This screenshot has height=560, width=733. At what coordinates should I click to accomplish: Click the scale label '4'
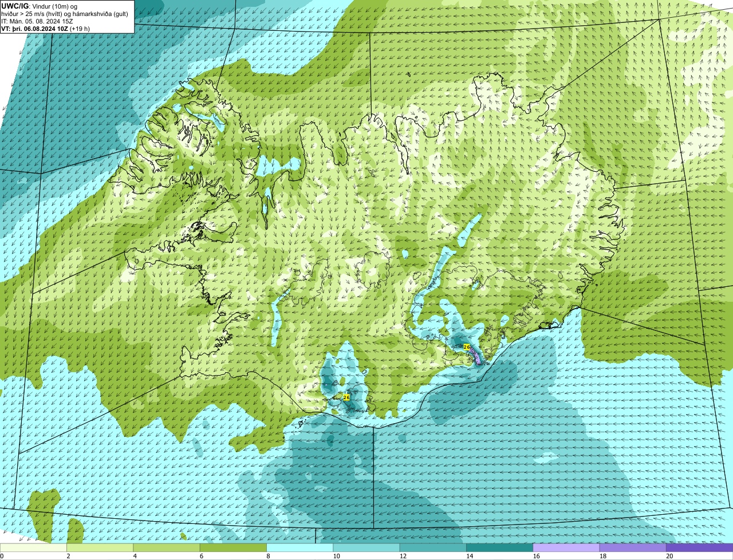[135, 556]
